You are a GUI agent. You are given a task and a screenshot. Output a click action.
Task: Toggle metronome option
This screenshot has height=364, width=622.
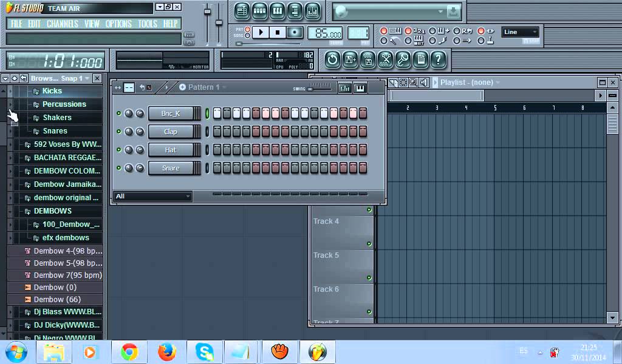[384, 41]
